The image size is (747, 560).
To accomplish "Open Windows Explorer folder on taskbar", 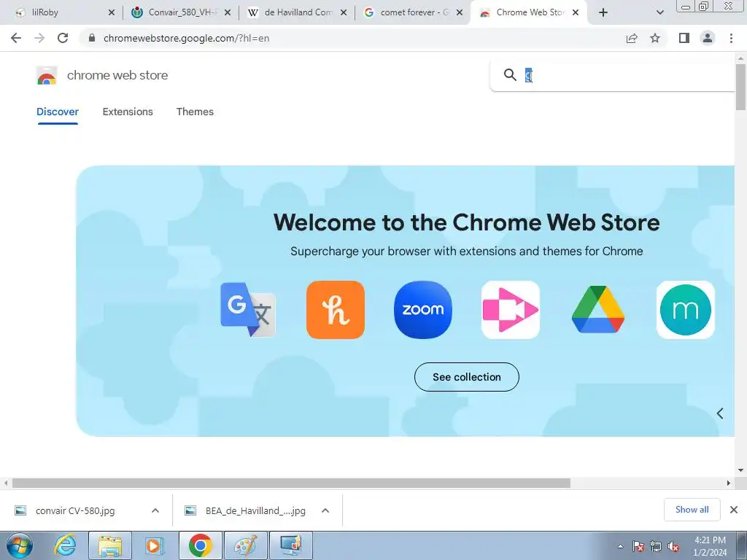I will pos(109,545).
